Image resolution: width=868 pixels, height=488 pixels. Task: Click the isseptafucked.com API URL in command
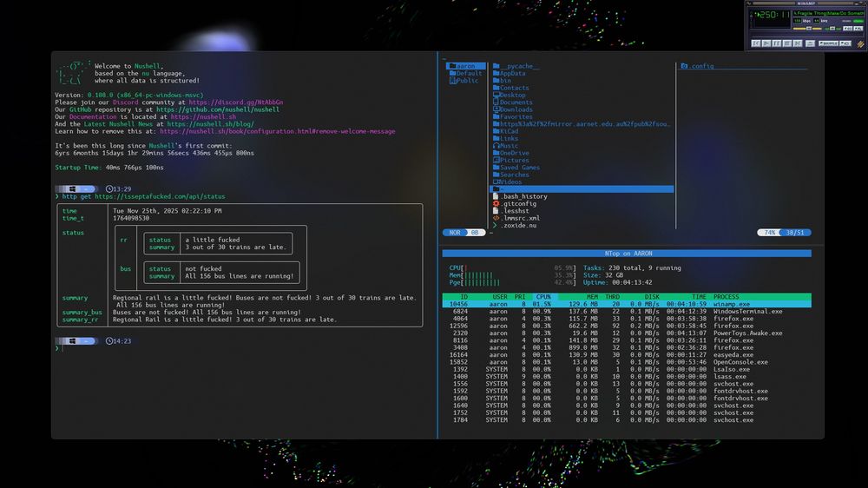160,196
